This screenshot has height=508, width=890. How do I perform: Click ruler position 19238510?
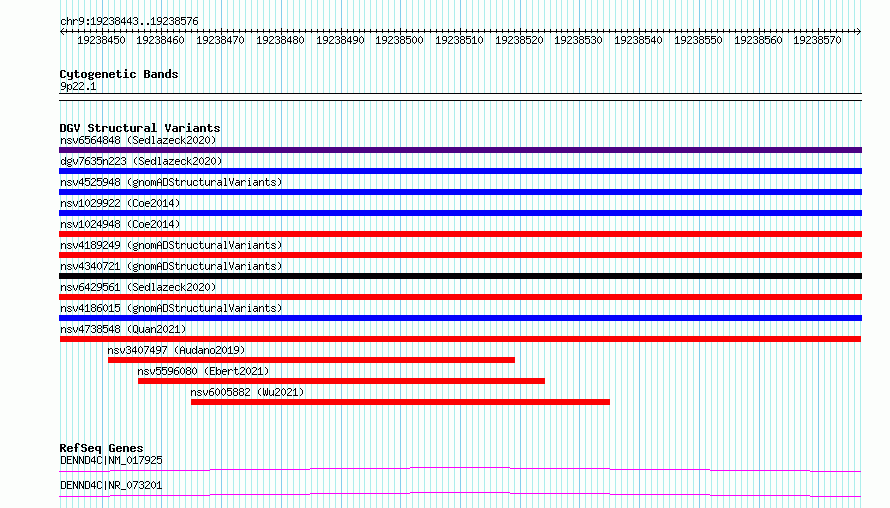coord(459,40)
